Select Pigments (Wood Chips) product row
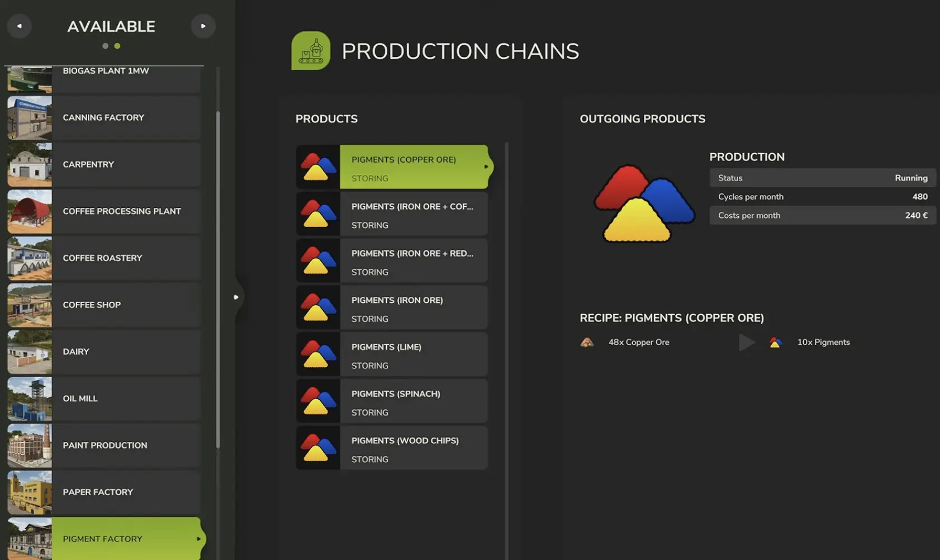The width and height of the screenshot is (940, 560). pos(392,448)
